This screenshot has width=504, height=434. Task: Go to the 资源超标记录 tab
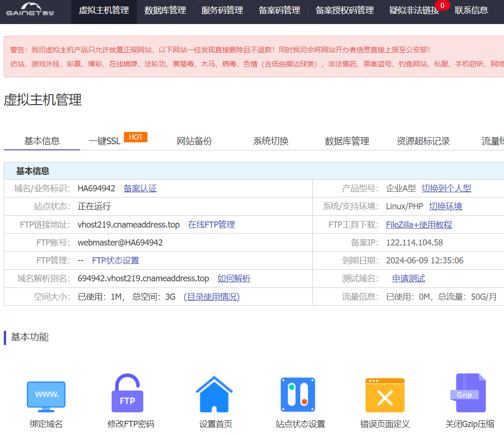click(x=423, y=141)
